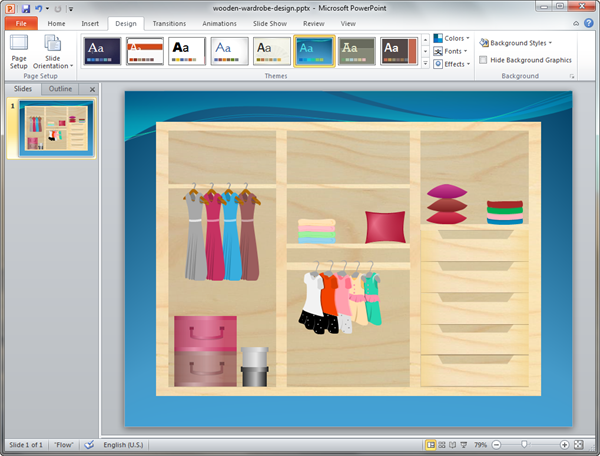Open the theme Colors dropdown
The width and height of the screenshot is (600, 456).
tap(451, 39)
